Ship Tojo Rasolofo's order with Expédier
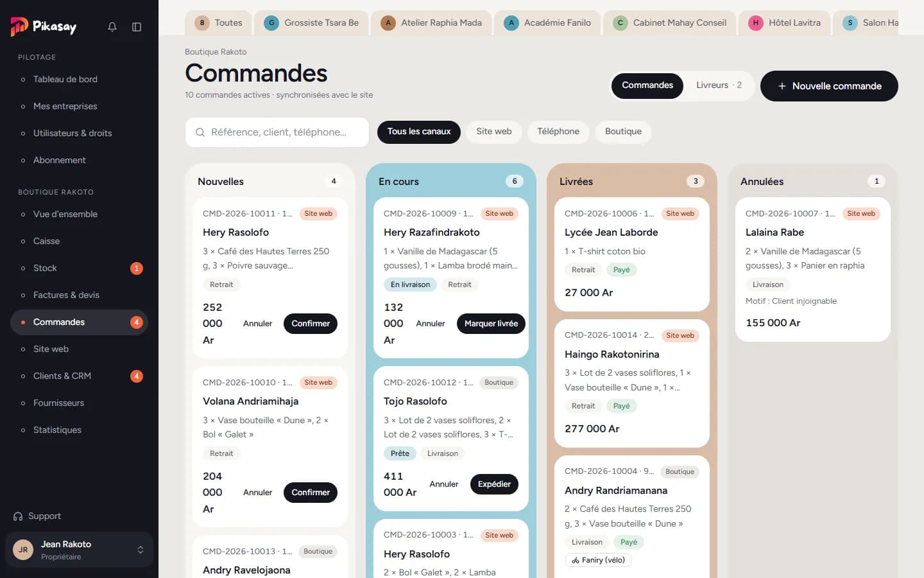The image size is (924, 578). tap(494, 484)
